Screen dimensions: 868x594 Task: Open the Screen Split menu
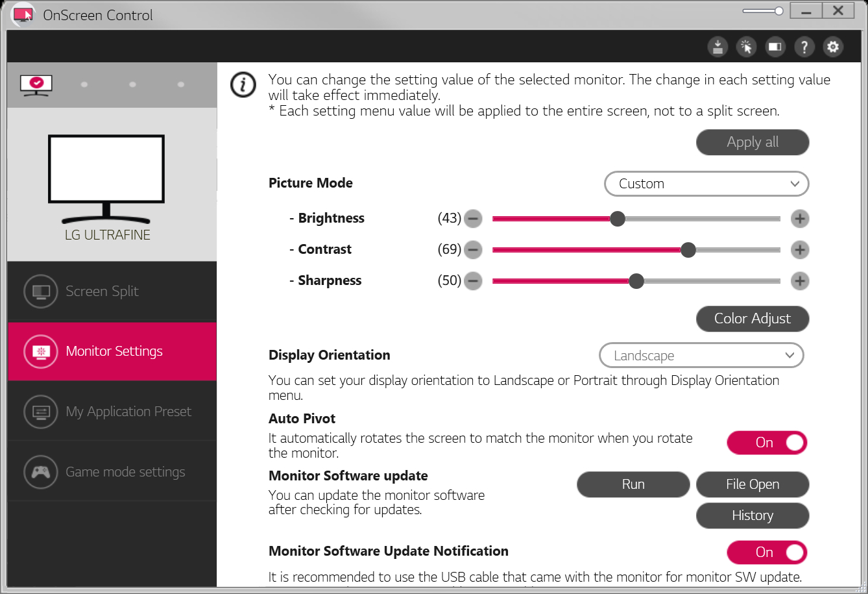(112, 291)
